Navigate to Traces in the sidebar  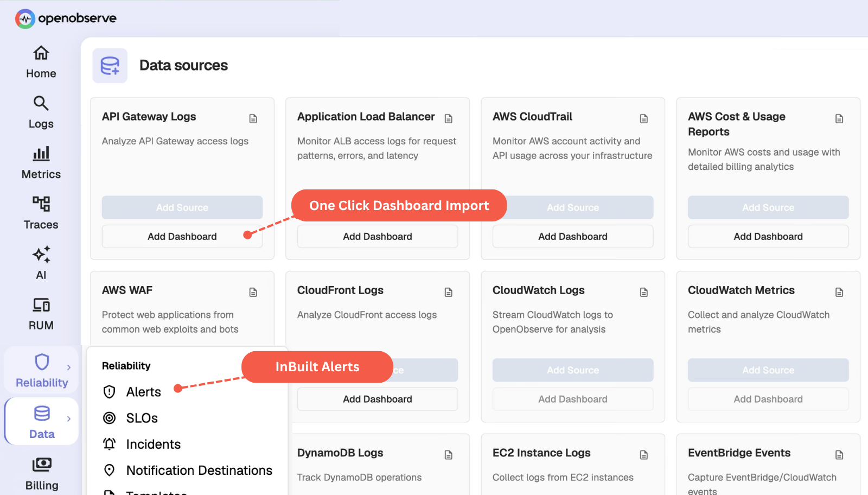click(x=41, y=214)
